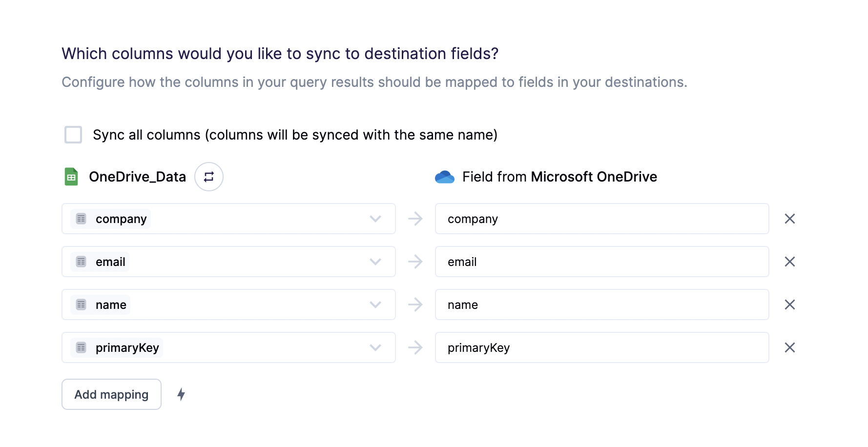Click the mapping arrow in the company row
The image size is (868, 447).
(x=415, y=219)
